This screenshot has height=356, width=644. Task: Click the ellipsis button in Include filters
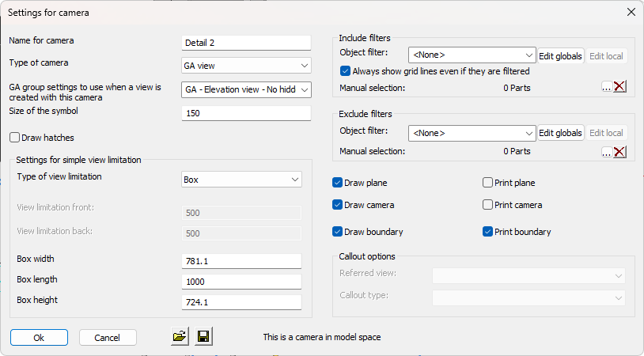pyautogui.click(x=606, y=87)
